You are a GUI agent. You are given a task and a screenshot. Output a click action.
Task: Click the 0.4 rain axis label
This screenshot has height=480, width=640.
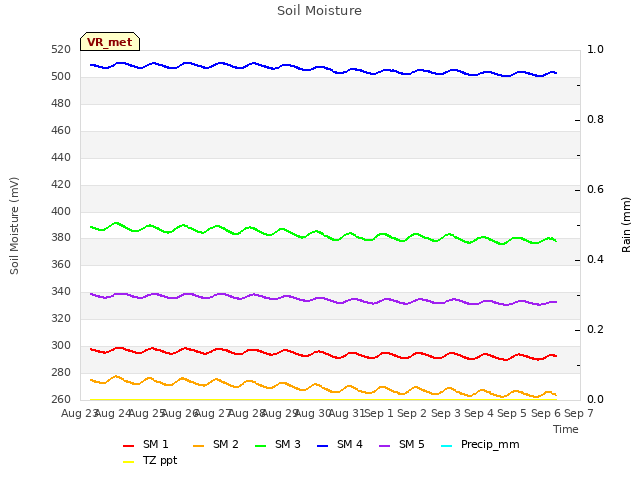(x=595, y=260)
